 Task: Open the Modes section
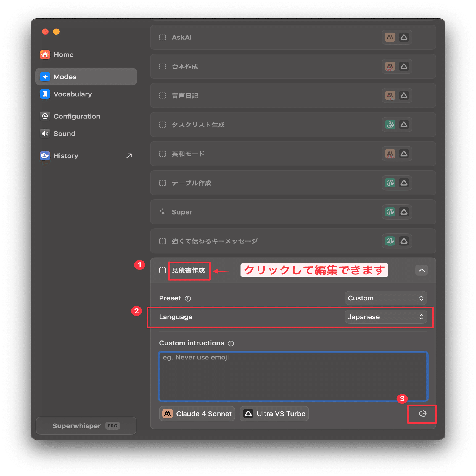coord(86,77)
